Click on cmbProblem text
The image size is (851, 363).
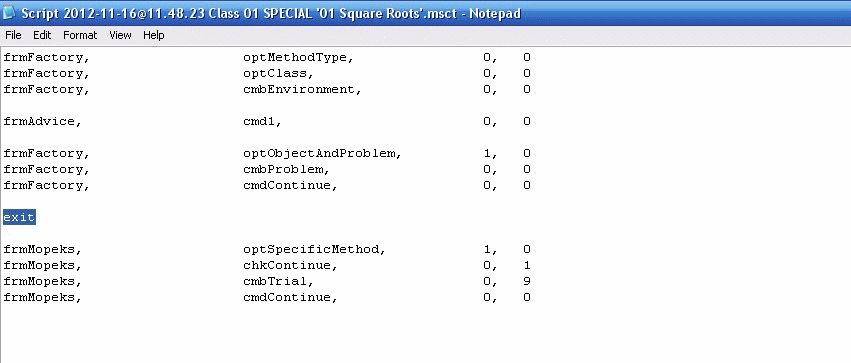(x=286, y=169)
